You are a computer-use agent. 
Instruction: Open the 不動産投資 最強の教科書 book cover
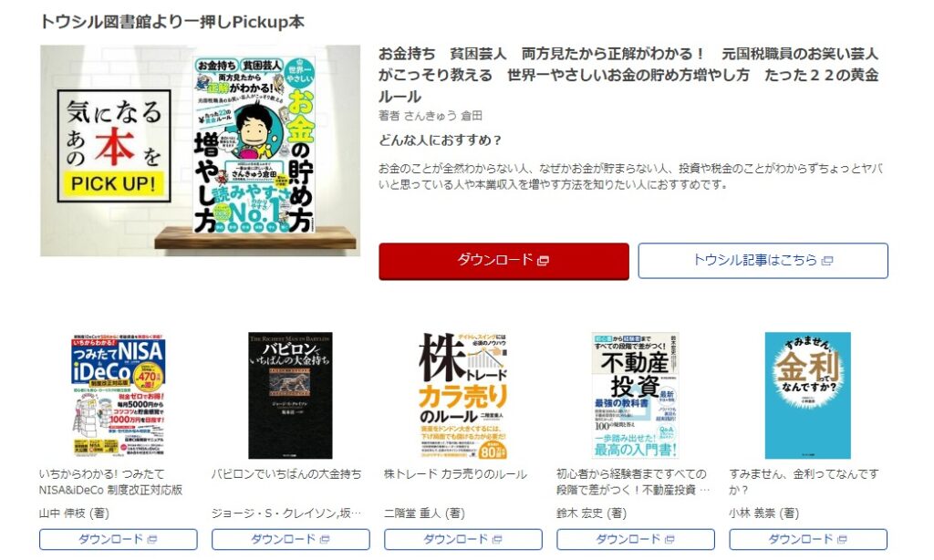635,396
